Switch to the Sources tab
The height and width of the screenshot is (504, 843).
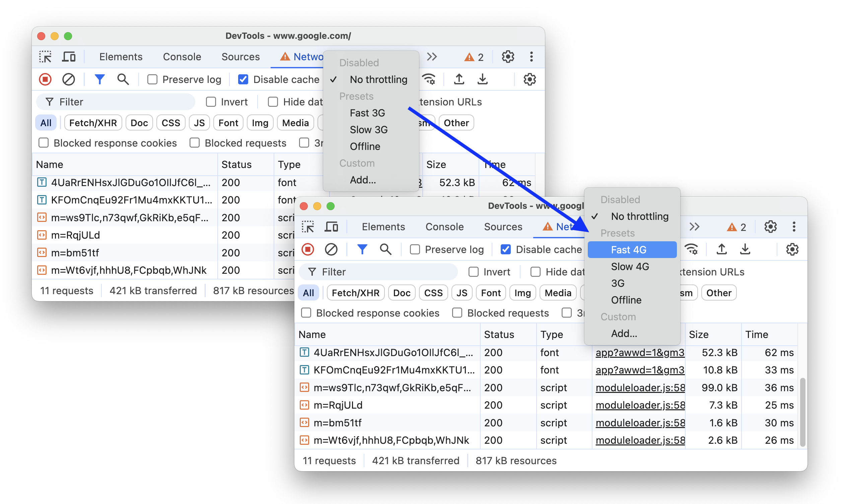[x=503, y=227]
